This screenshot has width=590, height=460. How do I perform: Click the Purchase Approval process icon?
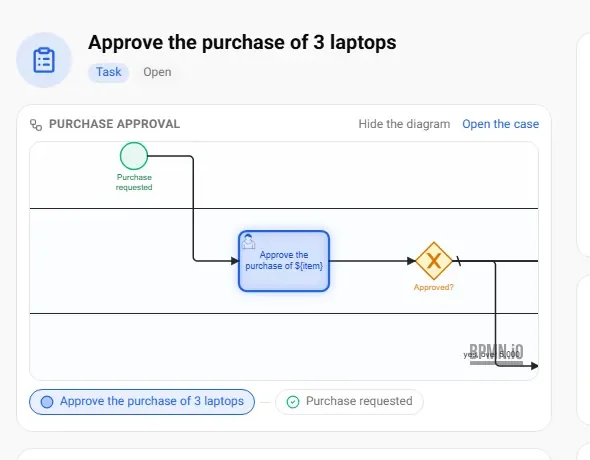pos(36,124)
